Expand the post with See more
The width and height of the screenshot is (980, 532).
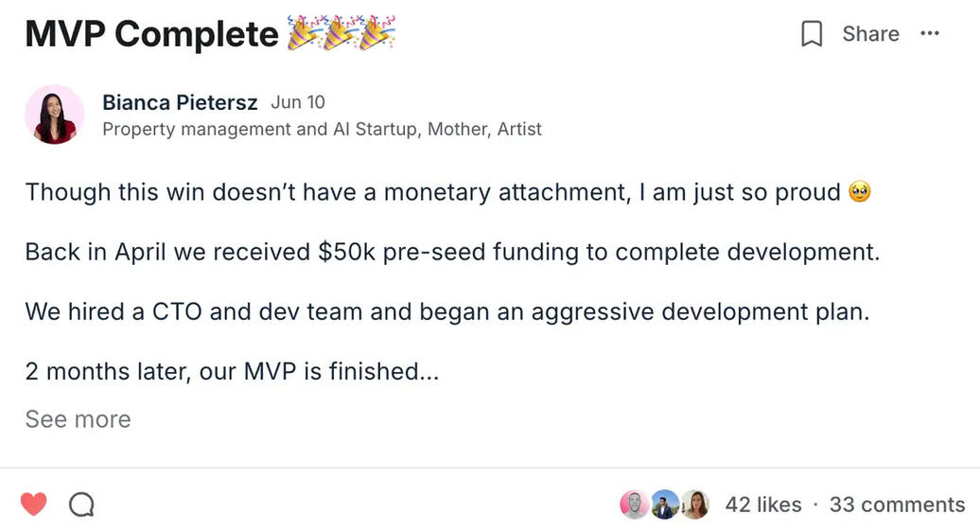click(78, 419)
